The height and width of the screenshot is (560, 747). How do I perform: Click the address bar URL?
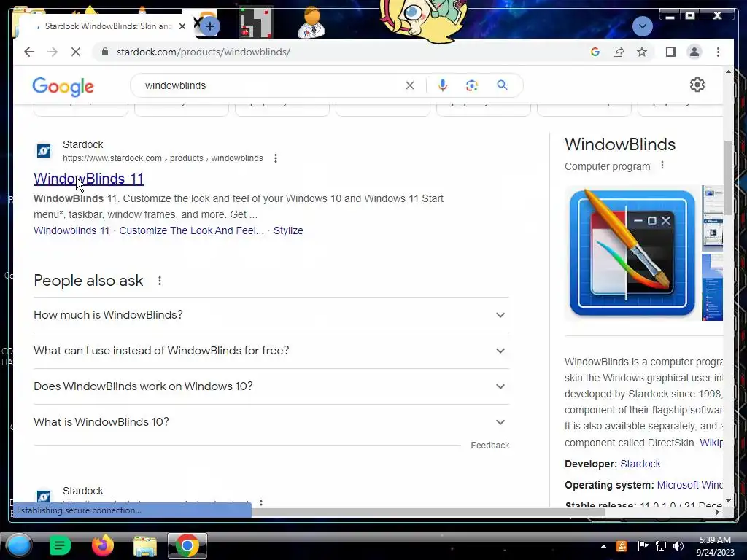[x=204, y=52]
